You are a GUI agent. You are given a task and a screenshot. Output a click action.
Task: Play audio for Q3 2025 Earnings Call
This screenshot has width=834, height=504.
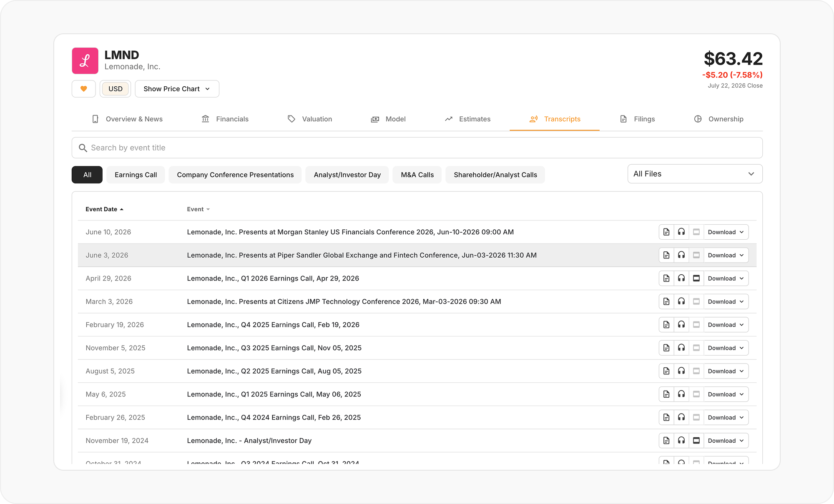[681, 348]
